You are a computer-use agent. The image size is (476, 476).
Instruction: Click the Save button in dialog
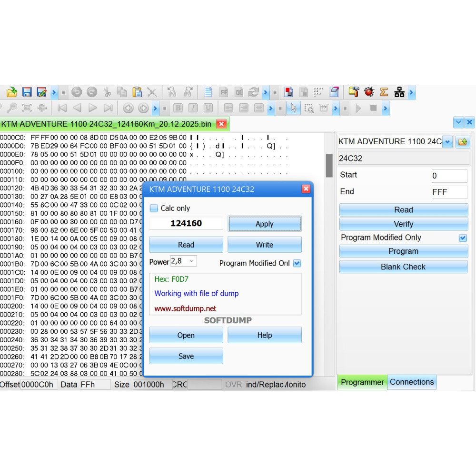point(186,356)
